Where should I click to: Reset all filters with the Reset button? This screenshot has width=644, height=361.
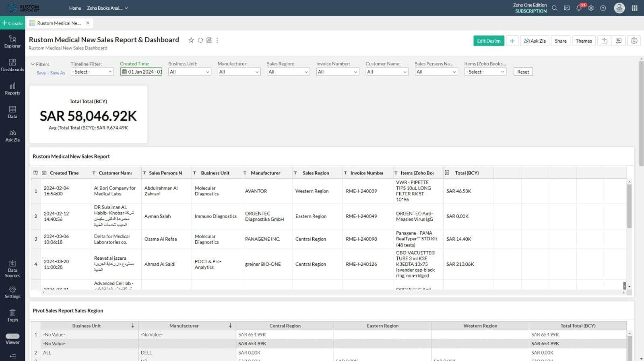(x=523, y=72)
